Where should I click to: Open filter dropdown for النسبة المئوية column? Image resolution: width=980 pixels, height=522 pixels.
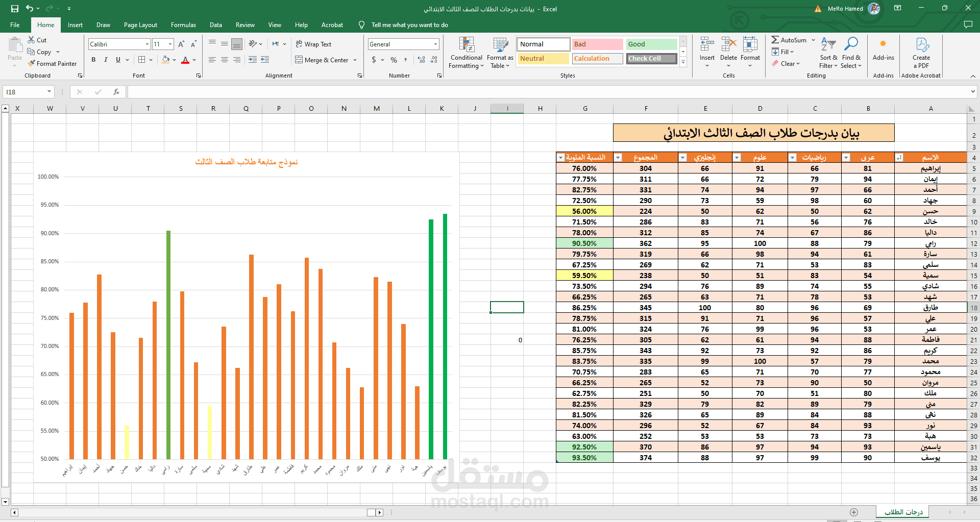coord(560,158)
